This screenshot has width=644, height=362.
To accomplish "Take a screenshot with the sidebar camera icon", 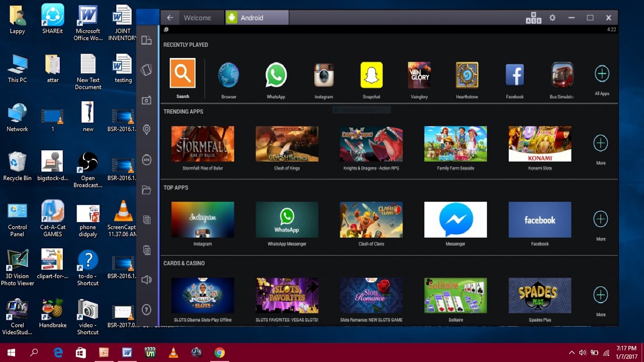I will pyautogui.click(x=146, y=101).
